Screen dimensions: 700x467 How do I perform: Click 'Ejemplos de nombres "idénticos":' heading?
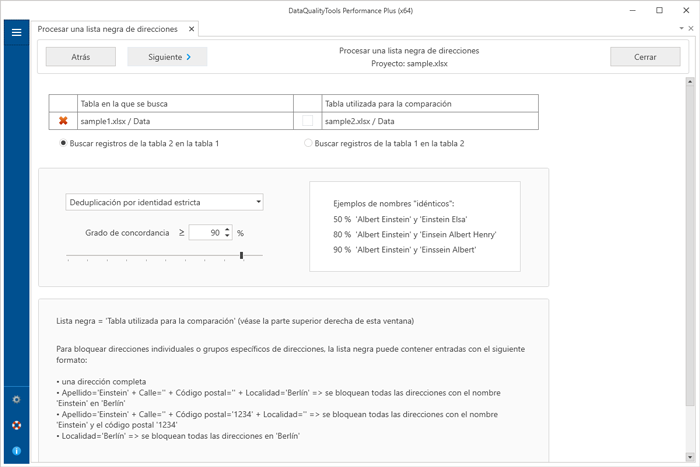coord(394,204)
